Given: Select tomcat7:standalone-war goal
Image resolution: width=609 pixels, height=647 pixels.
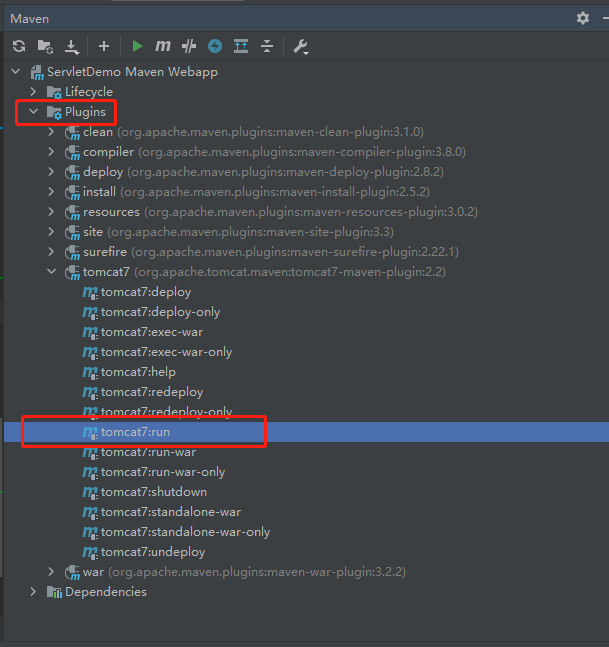Looking at the screenshot, I should pyautogui.click(x=171, y=512).
